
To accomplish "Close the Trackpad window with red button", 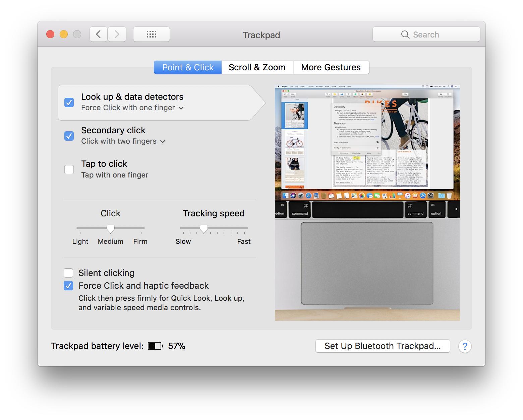I will click(50, 34).
